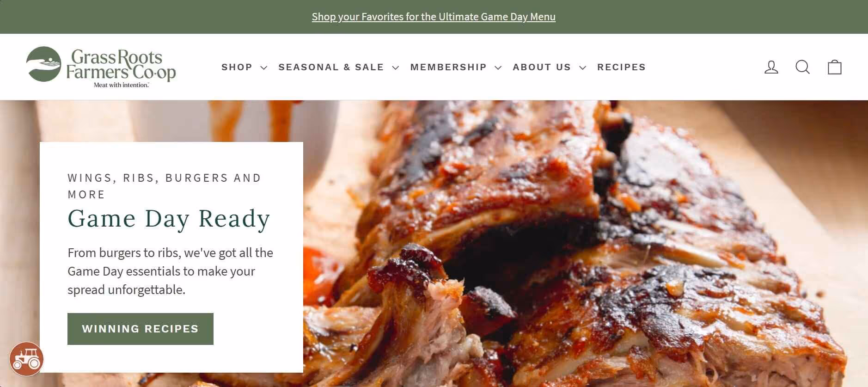Image resolution: width=868 pixels, height=387 pixels.
Task: Click the round tractor badge icon
Action: coord(26,359)
